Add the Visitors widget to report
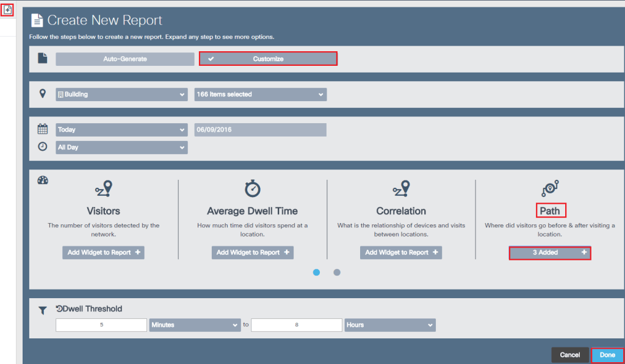Image resolution: width=625 pixels, height=364 pixels. tap(103, 252)
